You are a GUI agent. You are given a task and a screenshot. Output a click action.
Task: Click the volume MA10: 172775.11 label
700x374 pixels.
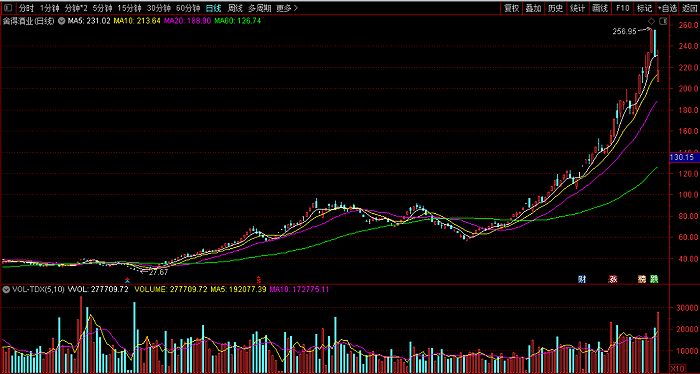coord(299,289)
